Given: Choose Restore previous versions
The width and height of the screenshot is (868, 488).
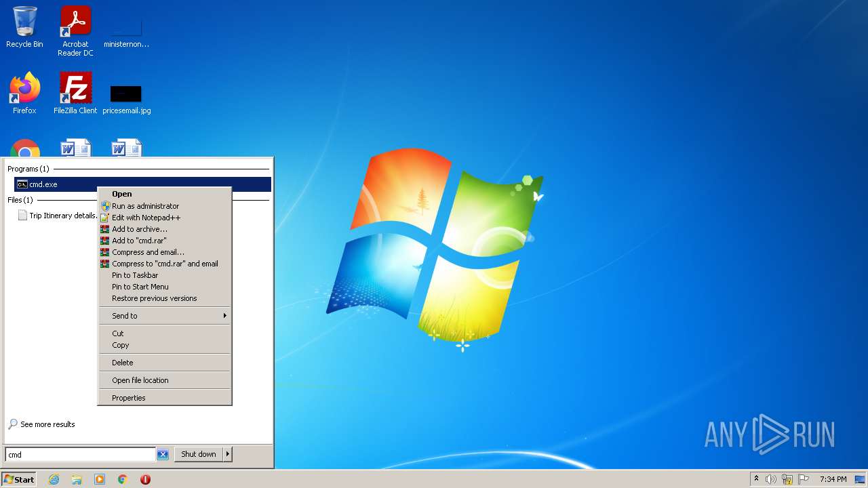Looking at the screenshot, I should pos(165,298).
